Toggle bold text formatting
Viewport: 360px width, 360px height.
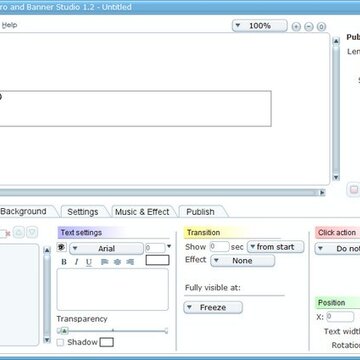64,262
